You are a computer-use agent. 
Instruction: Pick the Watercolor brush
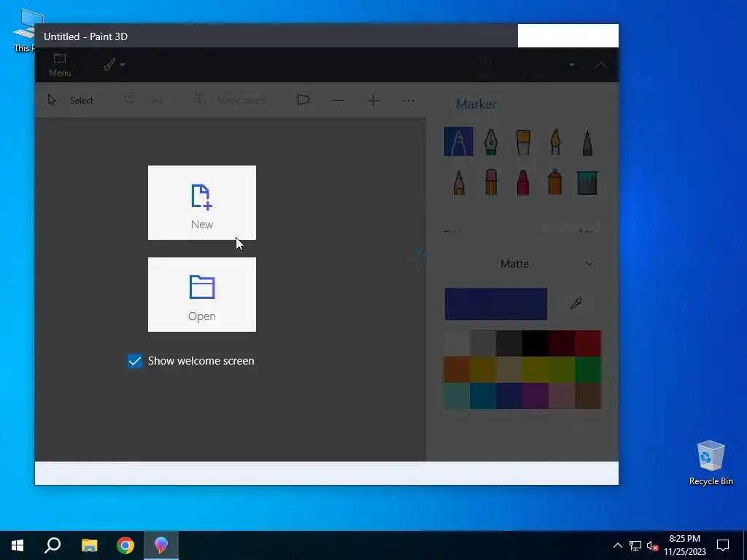click(555, 141)
